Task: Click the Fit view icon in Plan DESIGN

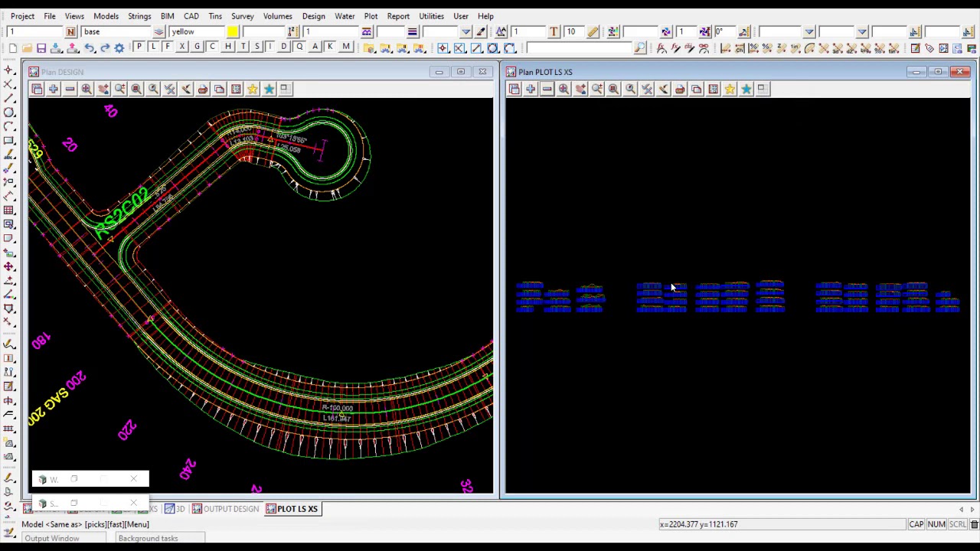Action: tap(87, 89)
